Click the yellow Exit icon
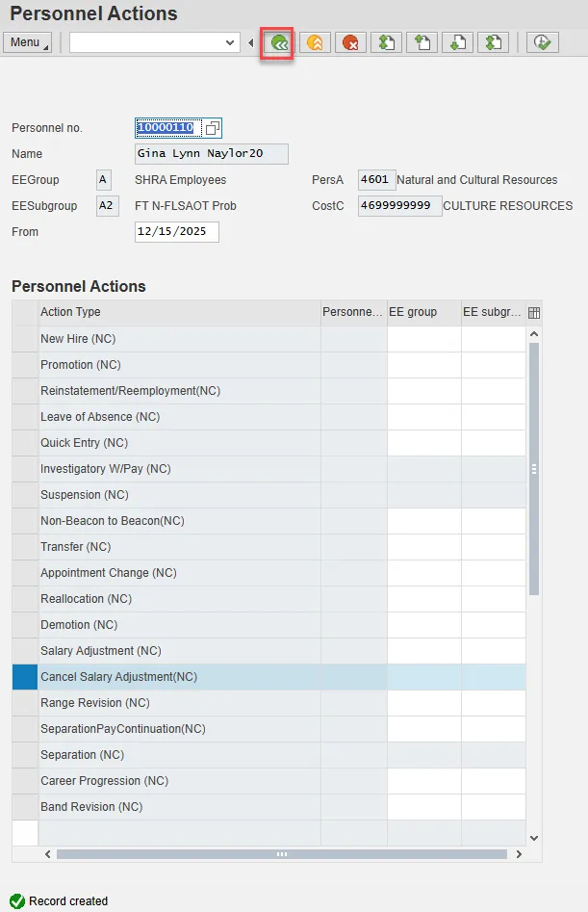588x912 pixels. pos(314,42)
